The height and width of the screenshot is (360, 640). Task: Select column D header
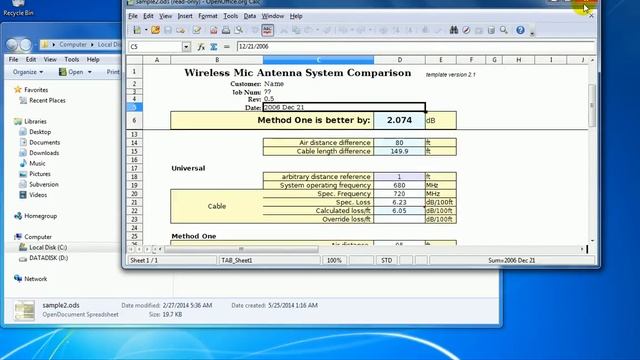coord(400,60)
